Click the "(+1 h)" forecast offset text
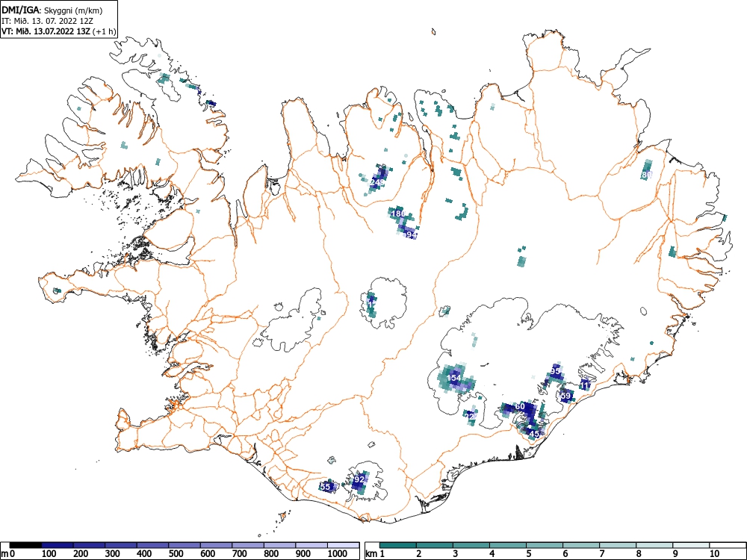The image size is (747, 560). tap(103, 31)
